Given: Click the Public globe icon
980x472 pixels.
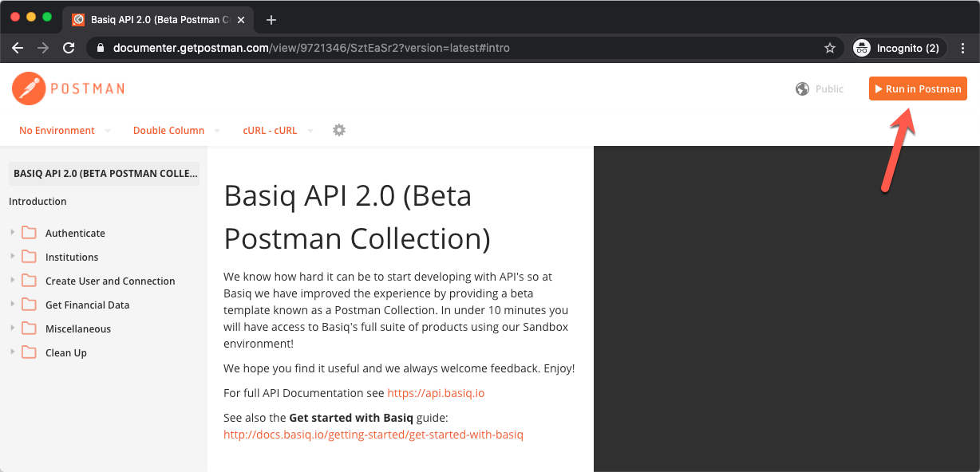Looking at the screenshot, I should 803,88.
